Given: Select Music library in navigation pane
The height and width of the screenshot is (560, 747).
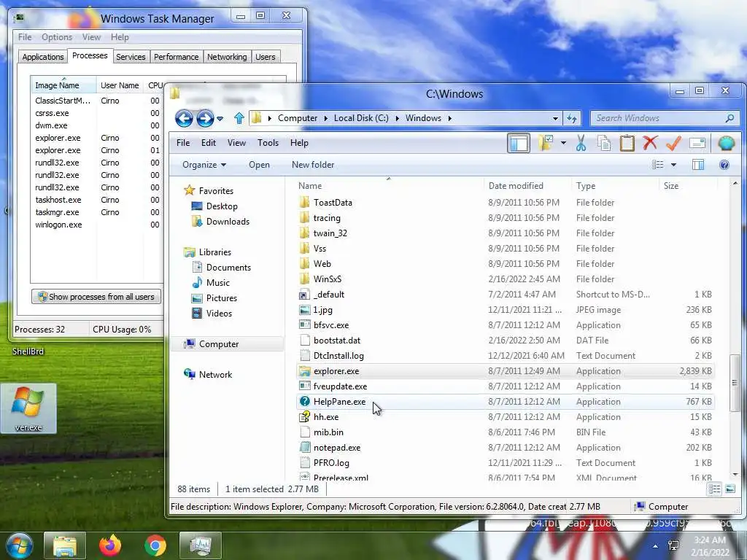Looking at the screenshot, I should [211, 283].
